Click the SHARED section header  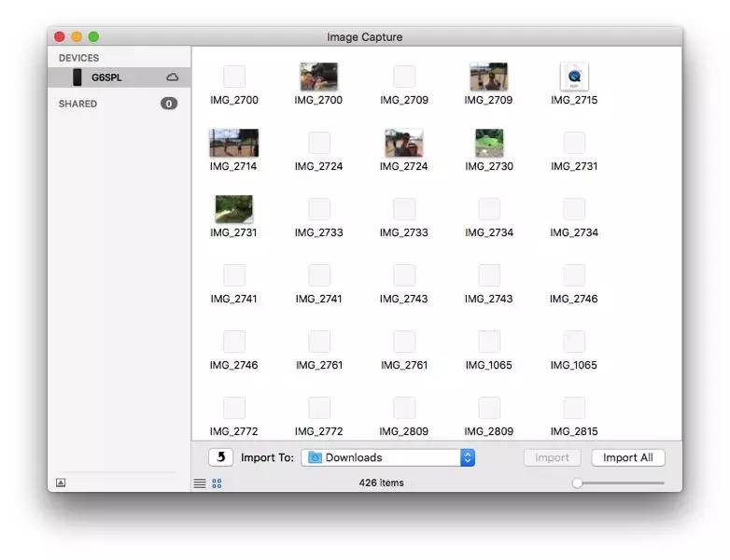click(77, 104)
